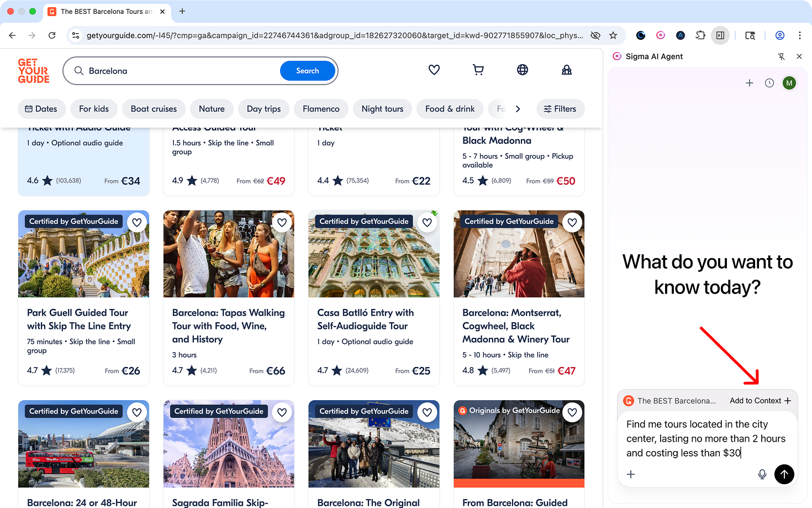Open the GetYourGuide wishlist heart icon
Viewport: 812px width, 508px height.
(434, 70)
